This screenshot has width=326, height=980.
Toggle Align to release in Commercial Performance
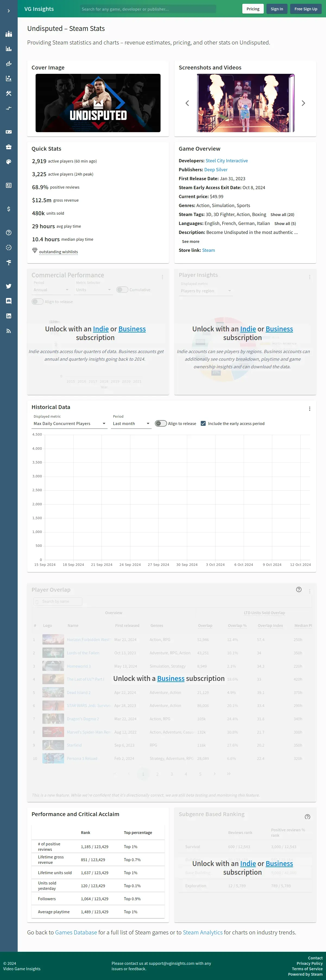pos(37,302)
